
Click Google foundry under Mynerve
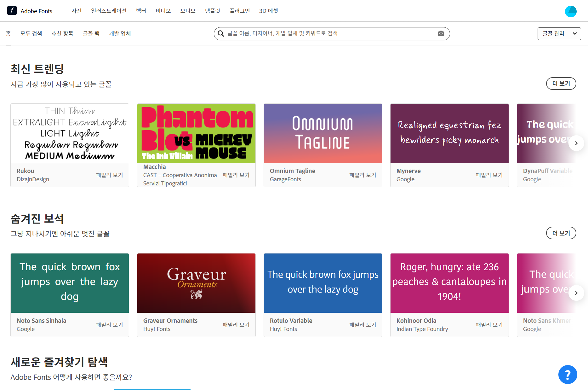[x=405, y=179]
